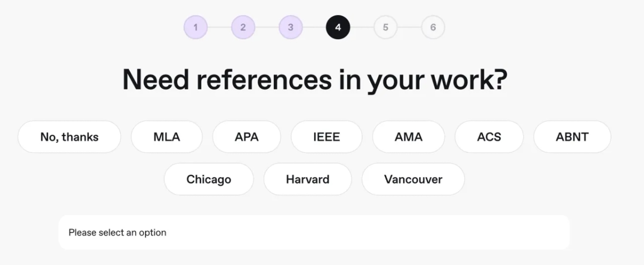The height and width of the screenshot is (265, 644).
Task: Return to step 2 circle
Action: (243, 27)
